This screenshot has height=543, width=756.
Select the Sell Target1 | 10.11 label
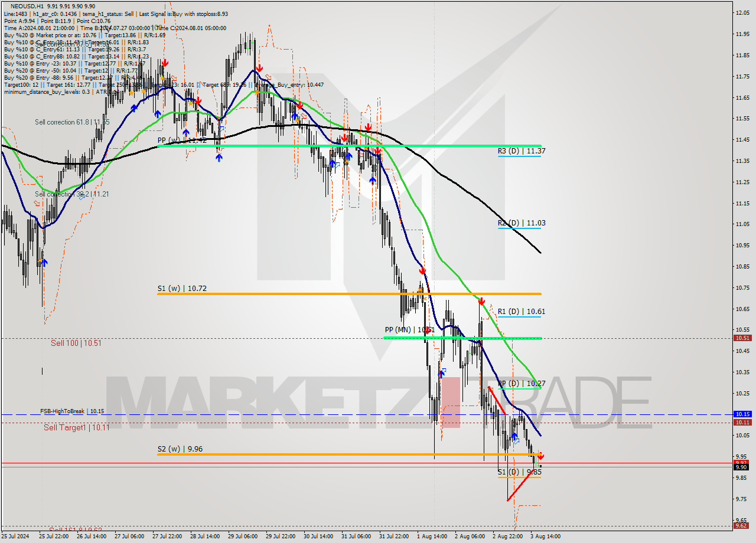pyautogui.click(x=76, y=428)
